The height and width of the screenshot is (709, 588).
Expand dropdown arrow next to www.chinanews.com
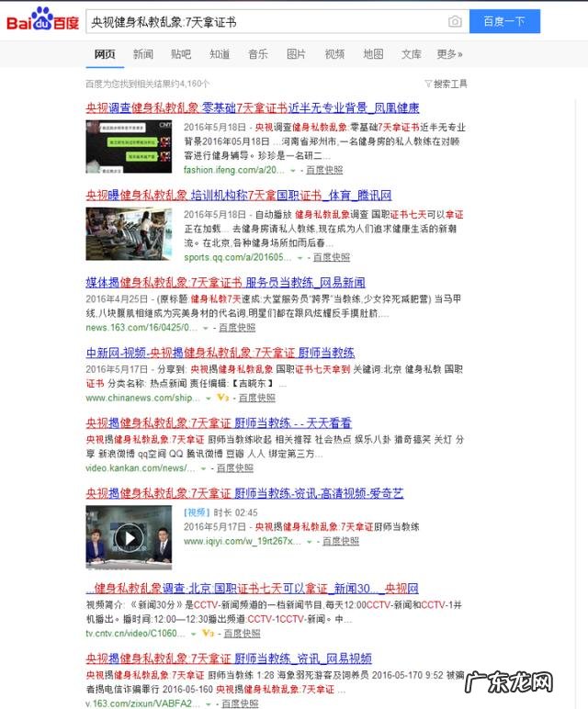[208, 399]
